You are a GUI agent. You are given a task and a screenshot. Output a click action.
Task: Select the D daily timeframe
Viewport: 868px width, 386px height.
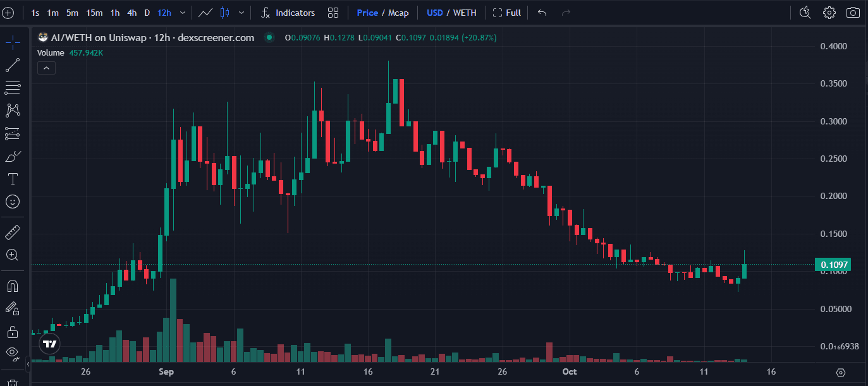[147, 13]
